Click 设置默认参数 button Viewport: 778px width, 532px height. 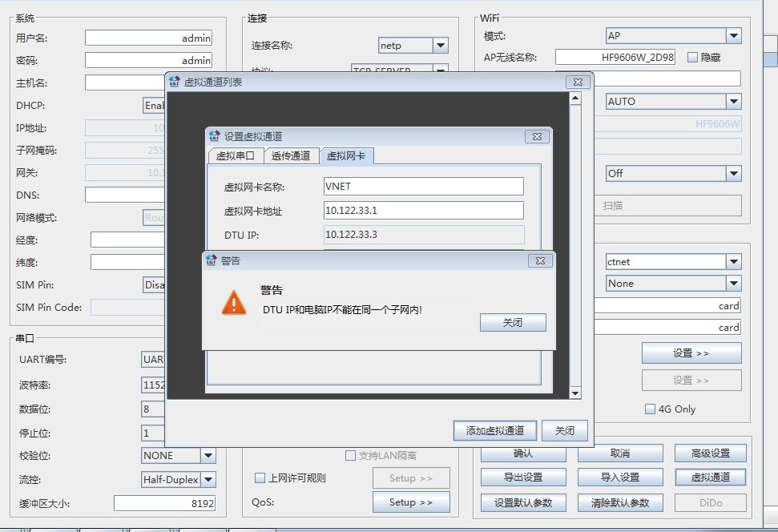(523, 502)
